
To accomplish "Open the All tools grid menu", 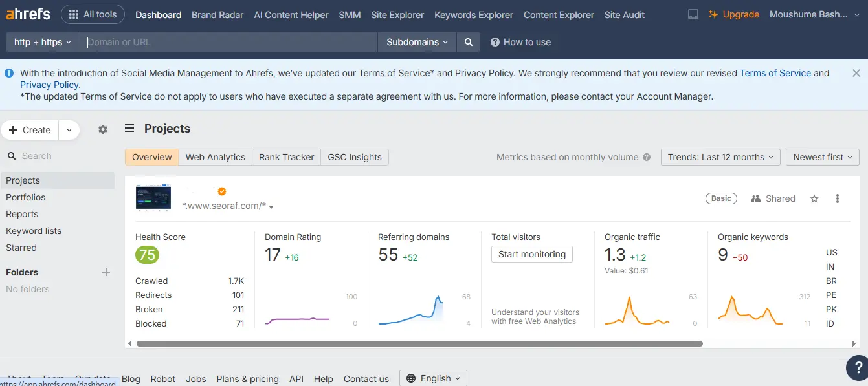I will point(93,14).
